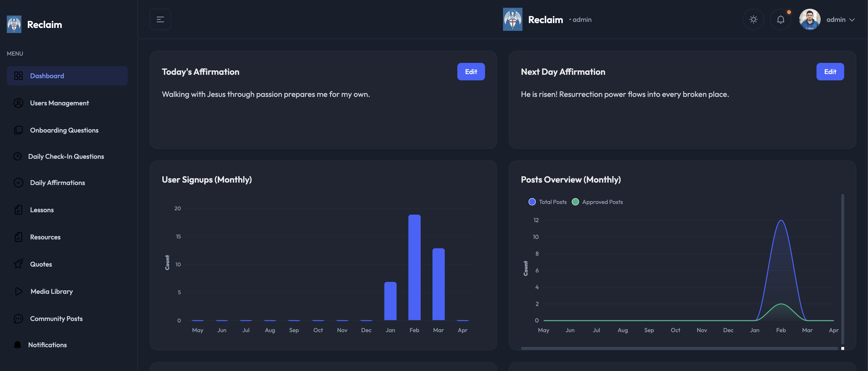Viewport: 868px width, 371px height.
Task: Click the 'Next Day Affirmation' heading
Action: 563,72
